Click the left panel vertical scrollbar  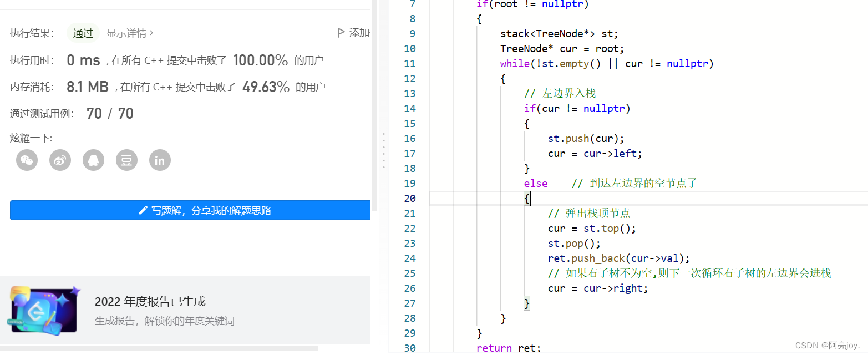[374, 105]
